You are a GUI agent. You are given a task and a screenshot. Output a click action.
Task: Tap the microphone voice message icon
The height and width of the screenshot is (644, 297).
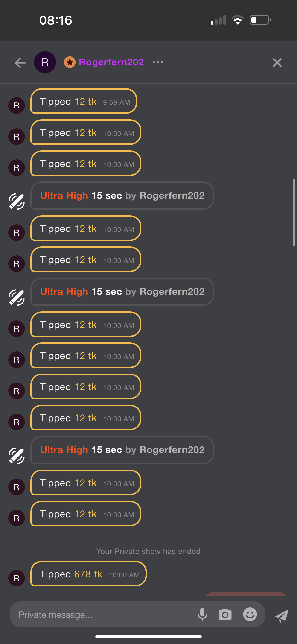click(202, 615)
